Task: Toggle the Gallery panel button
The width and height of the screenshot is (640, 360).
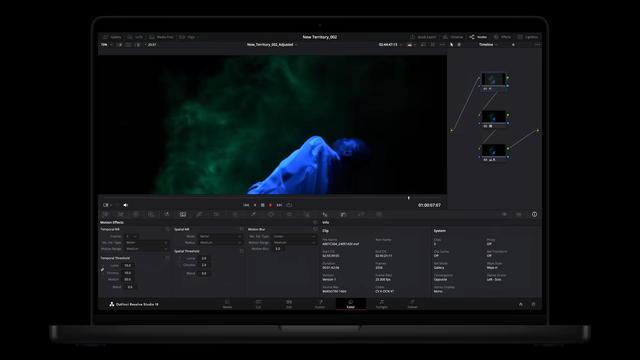Action: (x=112, y=37)
